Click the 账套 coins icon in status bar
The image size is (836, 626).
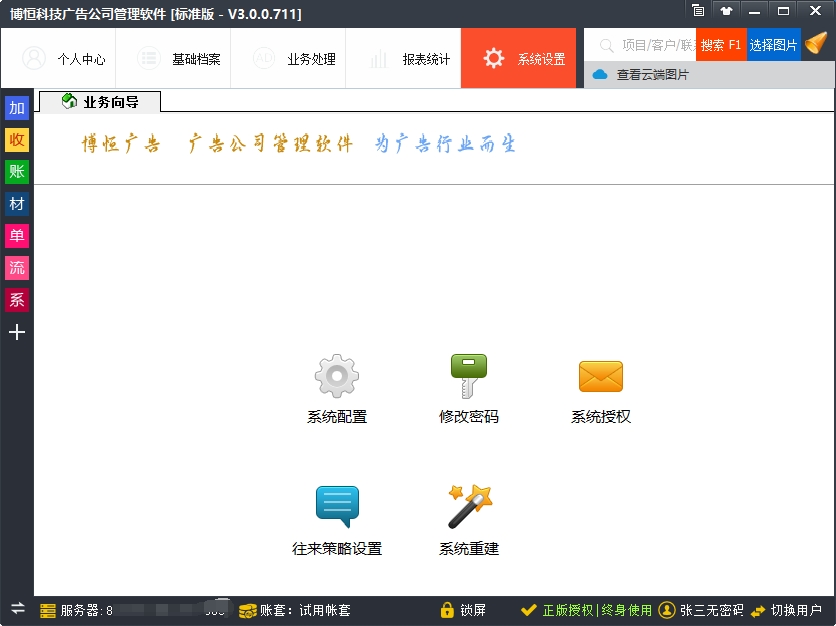[x=248, y=611]
